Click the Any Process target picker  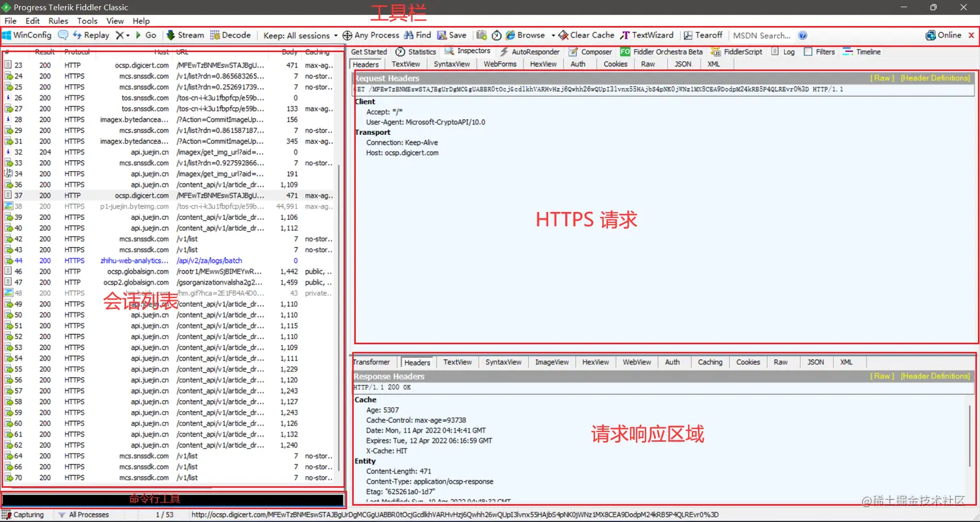click(371, 35)
